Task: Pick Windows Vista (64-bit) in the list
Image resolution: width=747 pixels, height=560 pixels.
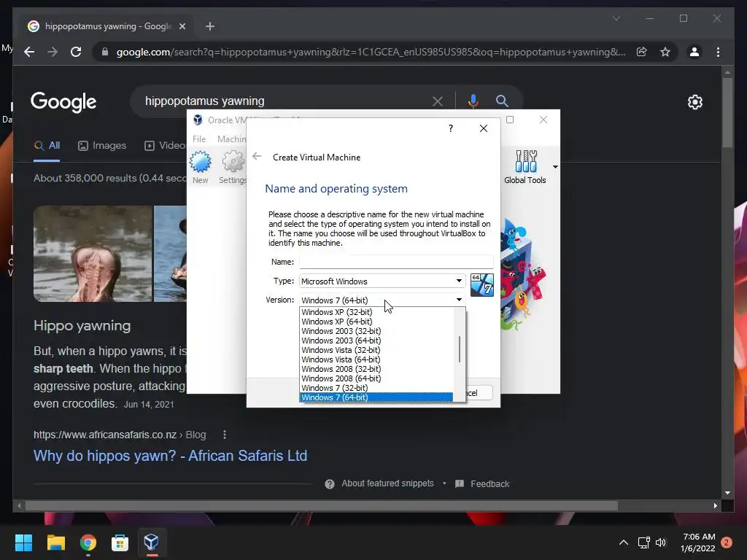Action: point(376,360)
